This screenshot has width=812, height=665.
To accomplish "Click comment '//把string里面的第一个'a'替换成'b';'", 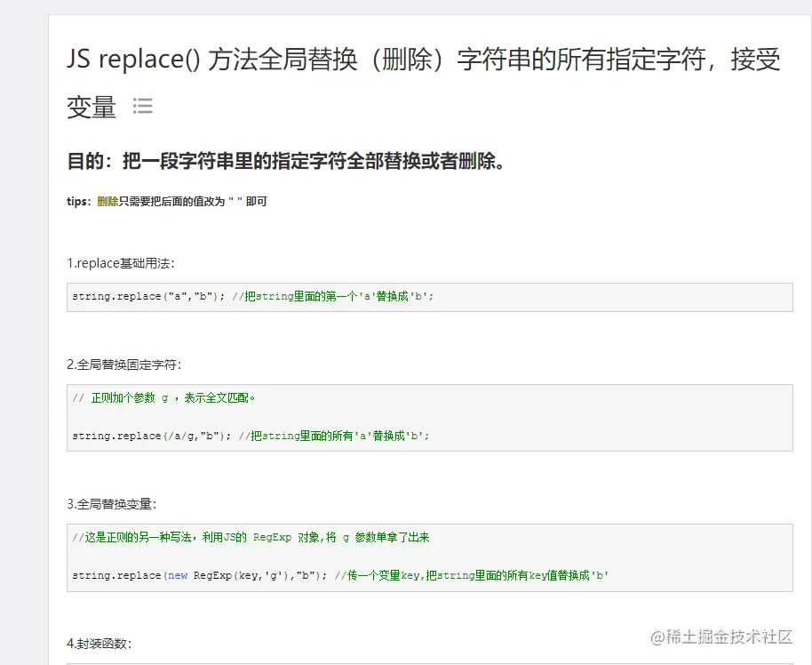I will pyautogui.click(x=333, y=296).
